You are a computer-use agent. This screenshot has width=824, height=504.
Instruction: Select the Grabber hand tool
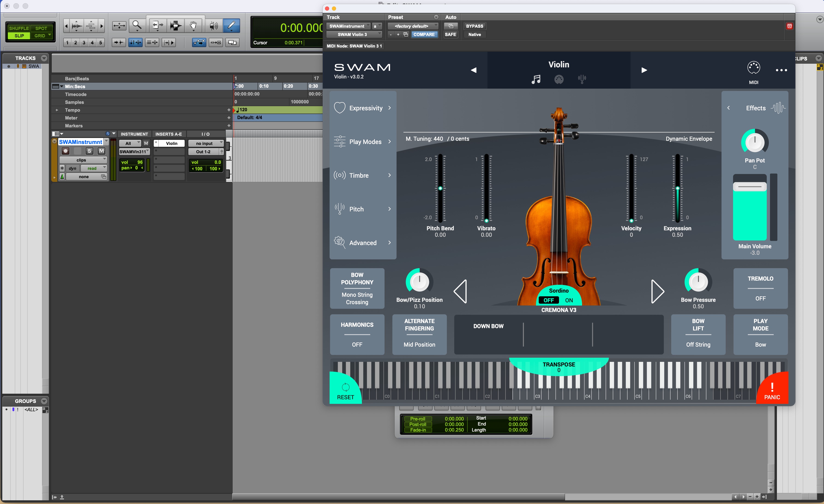(193, 25)
